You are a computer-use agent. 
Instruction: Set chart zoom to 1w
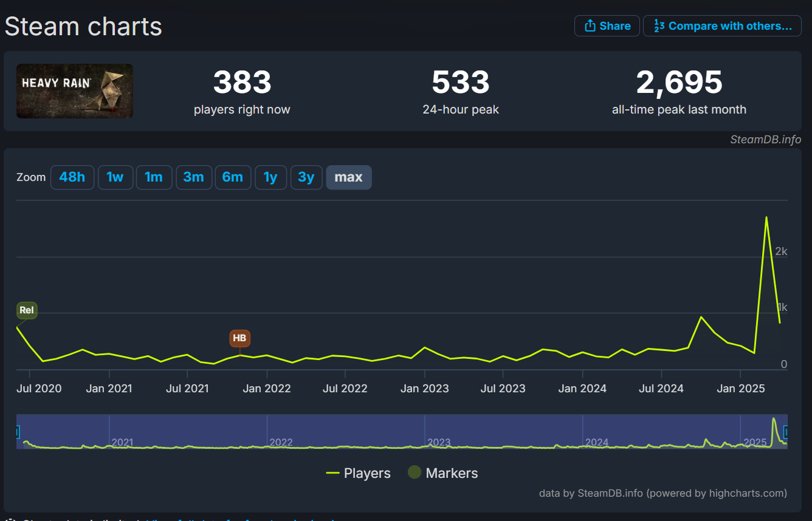(x=115, y=177)
